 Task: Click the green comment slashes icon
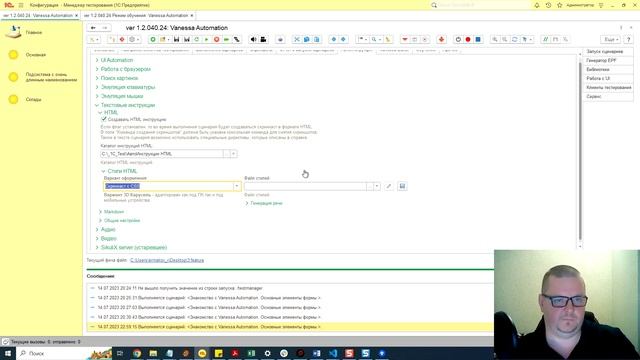pyautogui.click(x=545, y=40)
